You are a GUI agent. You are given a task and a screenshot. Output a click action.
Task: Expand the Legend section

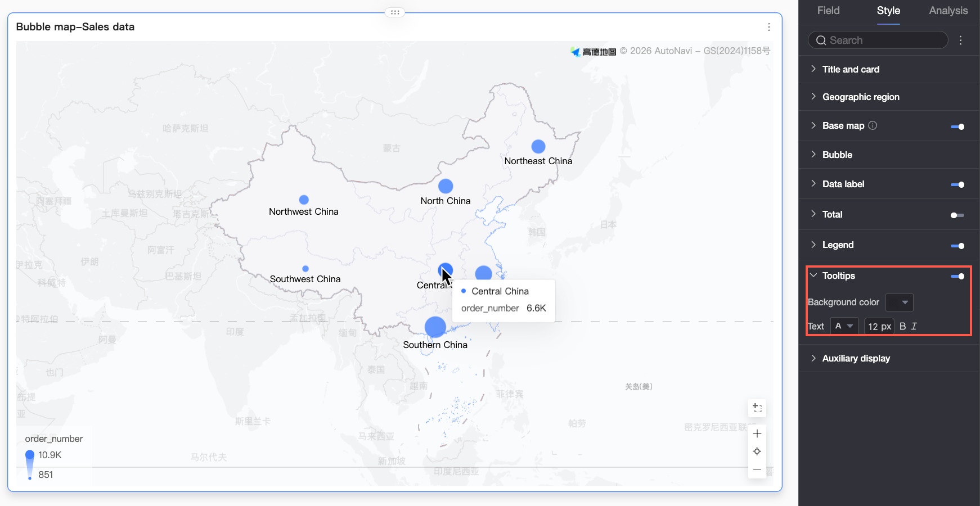(x=813, y=244)
